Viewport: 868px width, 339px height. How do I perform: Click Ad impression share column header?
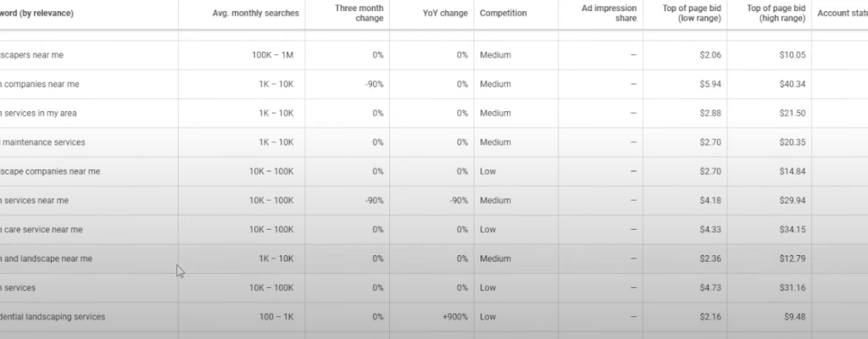click(x=609, y=14)
